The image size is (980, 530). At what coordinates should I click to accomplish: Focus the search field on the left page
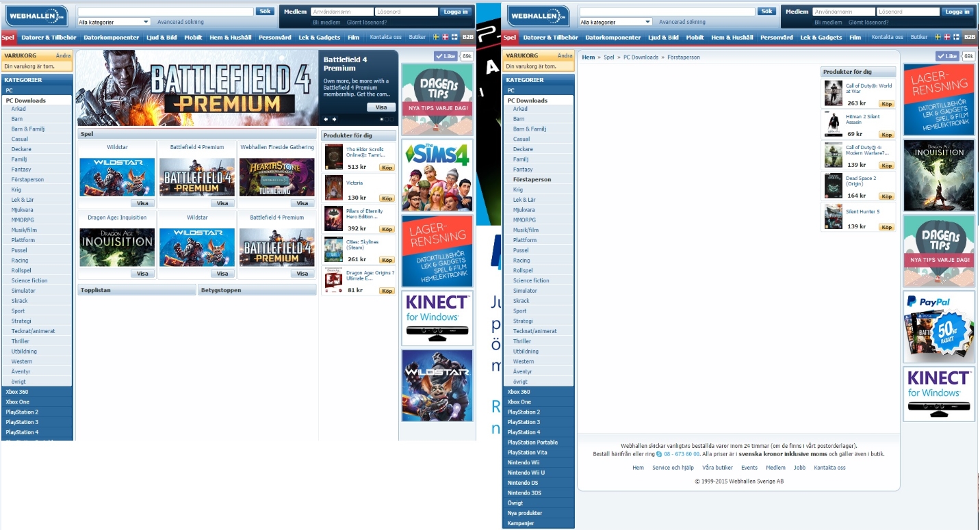click(x=165, y=12)
